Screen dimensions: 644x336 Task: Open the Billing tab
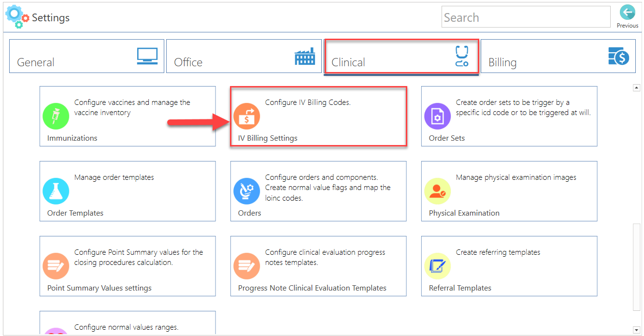tap(558, 56)
